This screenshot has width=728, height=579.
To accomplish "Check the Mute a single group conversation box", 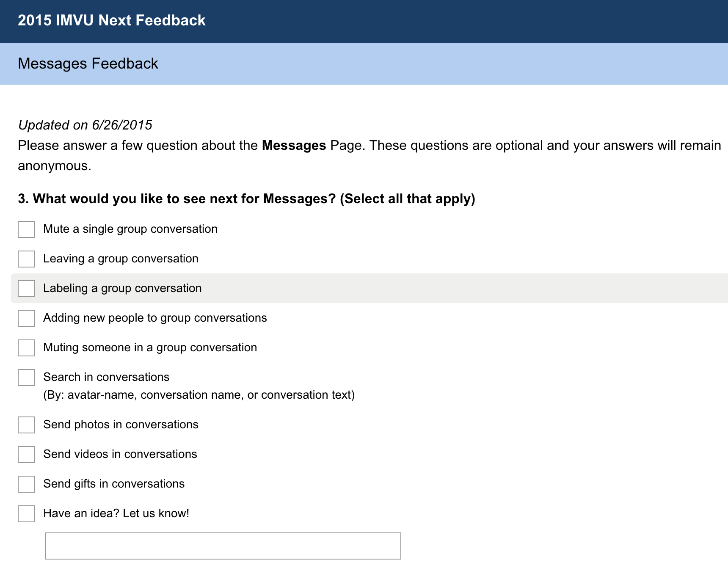I will [26, 229].
